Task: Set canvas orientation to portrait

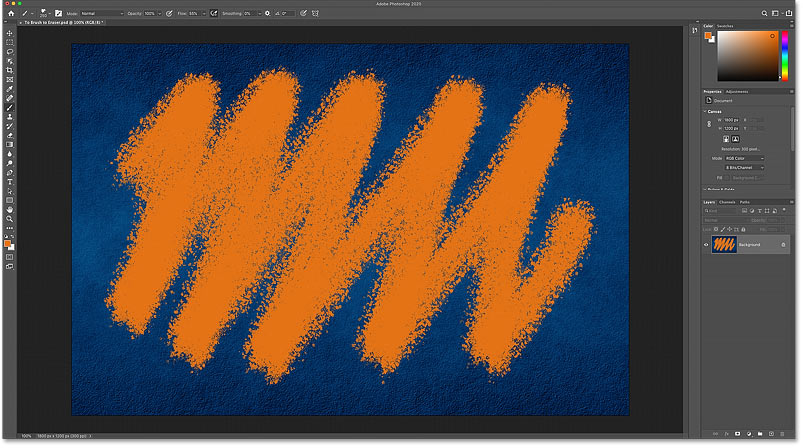Action: pos(726,139)
